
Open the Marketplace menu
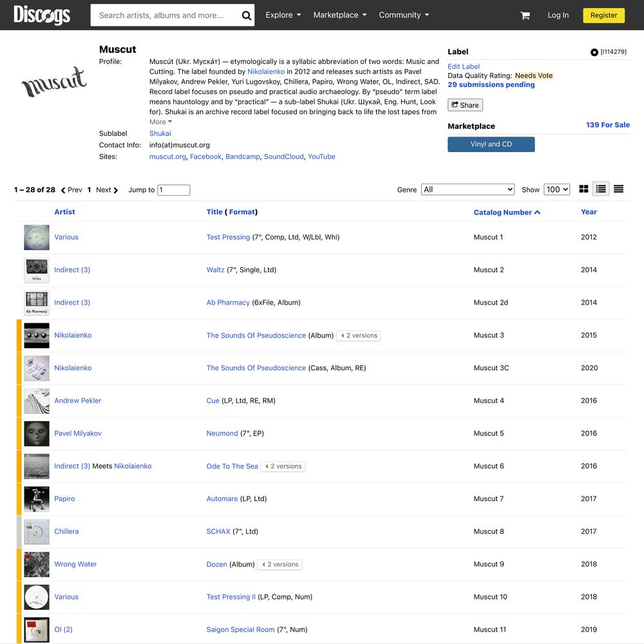pos(339,15)
